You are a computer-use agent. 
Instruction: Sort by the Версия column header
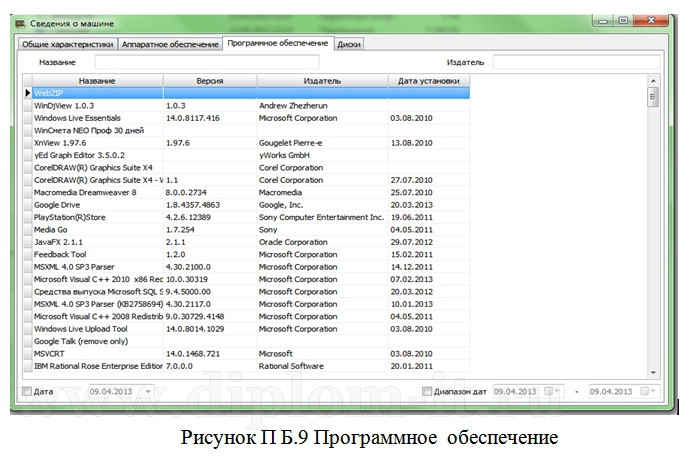[210, 81]
